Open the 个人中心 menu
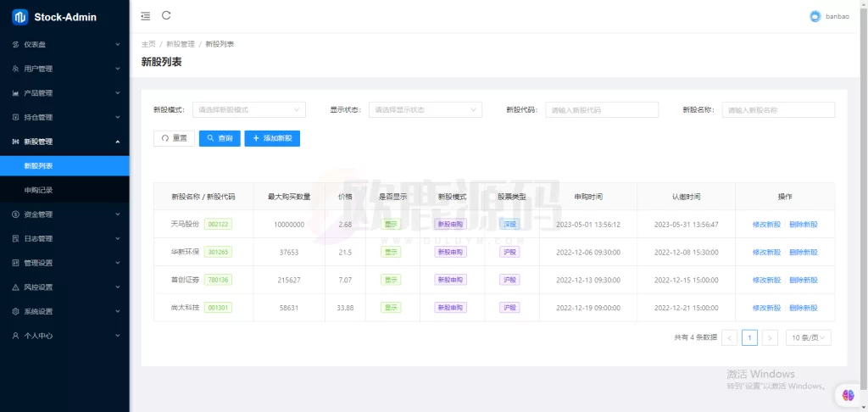 [64, 336]
